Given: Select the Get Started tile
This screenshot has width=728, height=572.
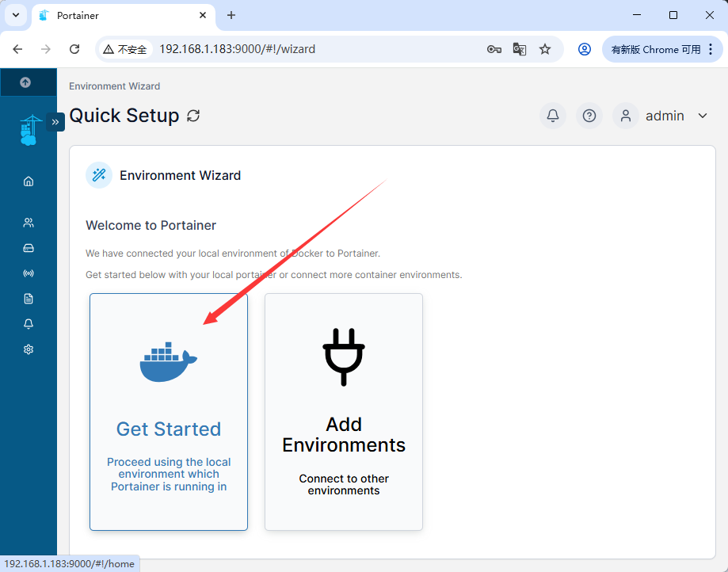Looking at the screenshot, I should 169,412.
